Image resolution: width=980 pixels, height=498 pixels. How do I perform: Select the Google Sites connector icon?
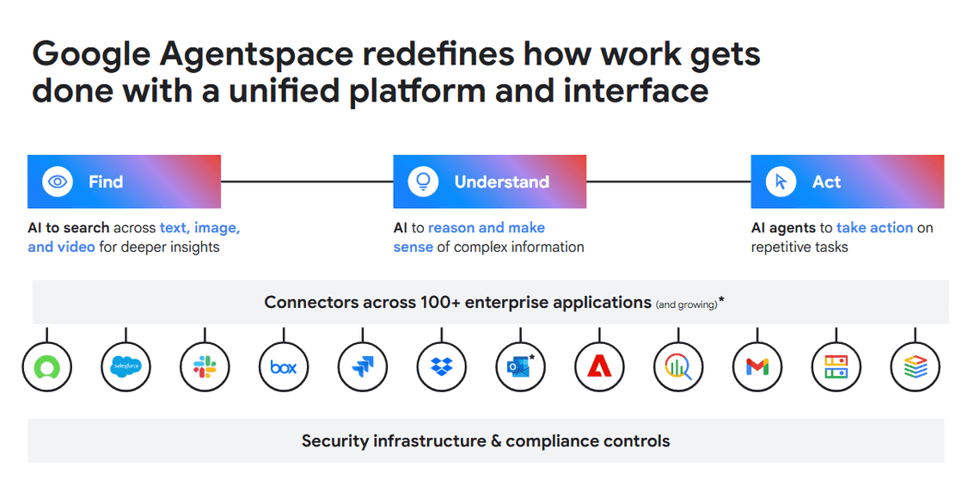[x=836, y=367]
